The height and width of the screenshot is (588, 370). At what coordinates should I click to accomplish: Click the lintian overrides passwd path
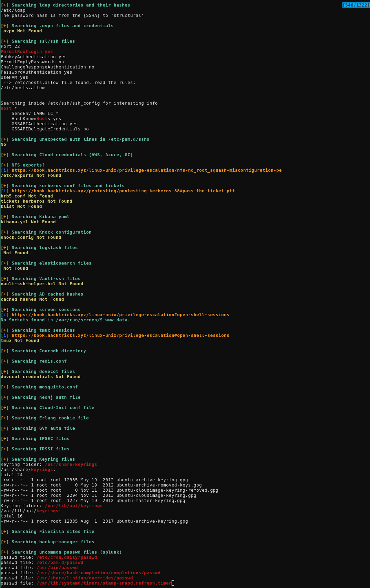click(84, 578)
